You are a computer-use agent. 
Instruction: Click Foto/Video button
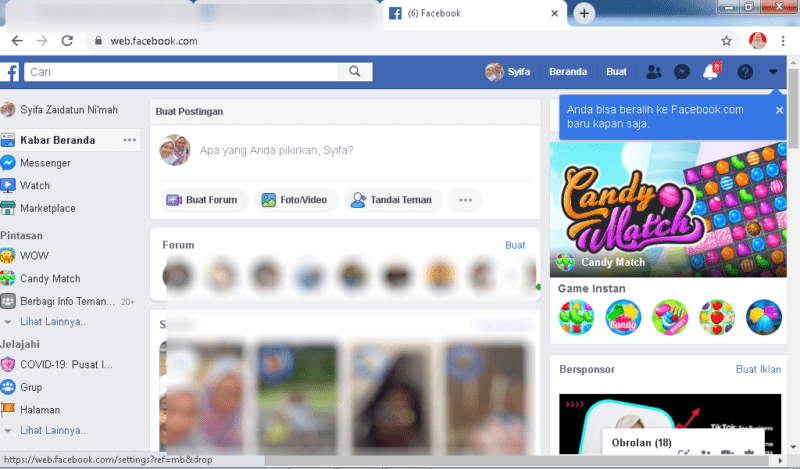296,200
